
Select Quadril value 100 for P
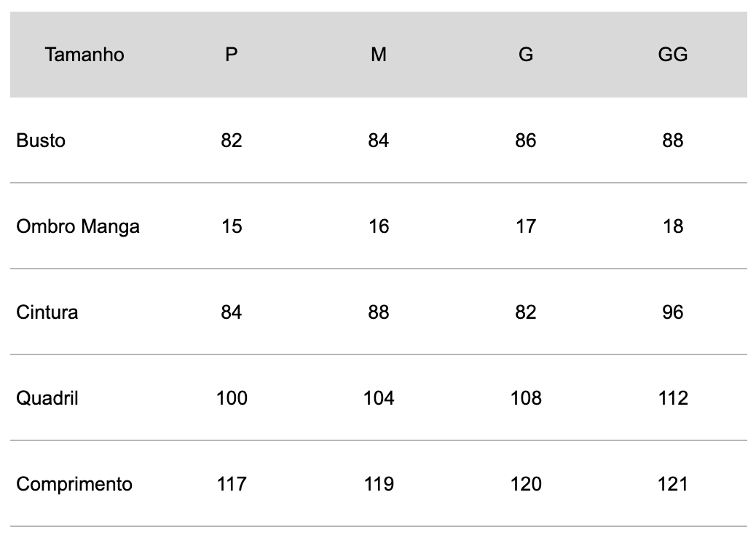pyautogui.click(x=232, y=398)
